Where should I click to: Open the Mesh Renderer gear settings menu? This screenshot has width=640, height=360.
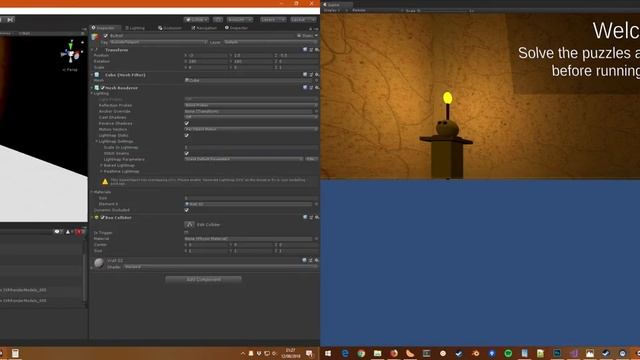pyautogui.click(x=317, y=87)
